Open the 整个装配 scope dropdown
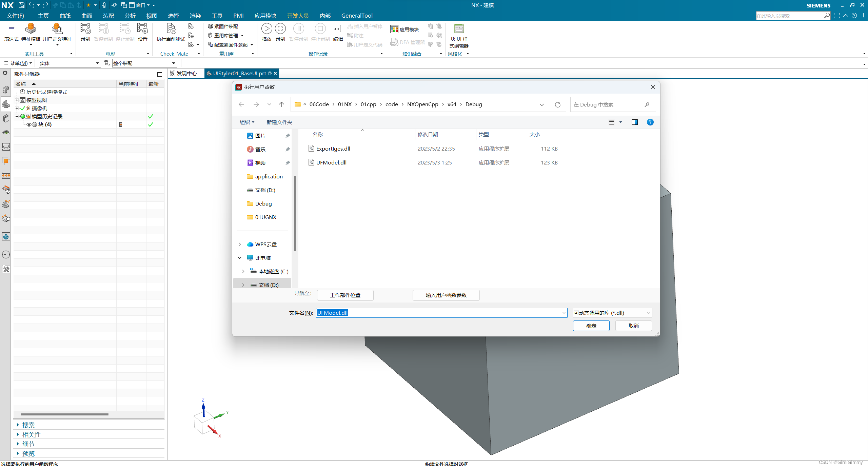868x468 pixels. pyautogui.click(x=145, y=63)
